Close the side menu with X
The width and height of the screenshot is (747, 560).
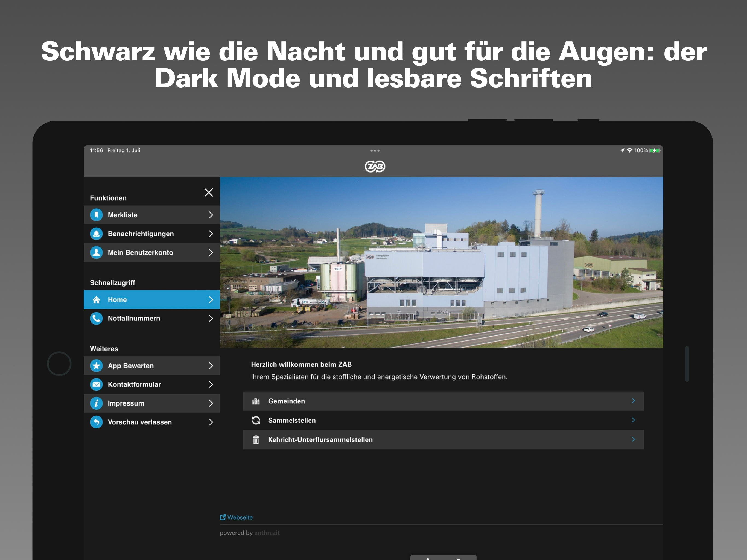tap(209, 192)
